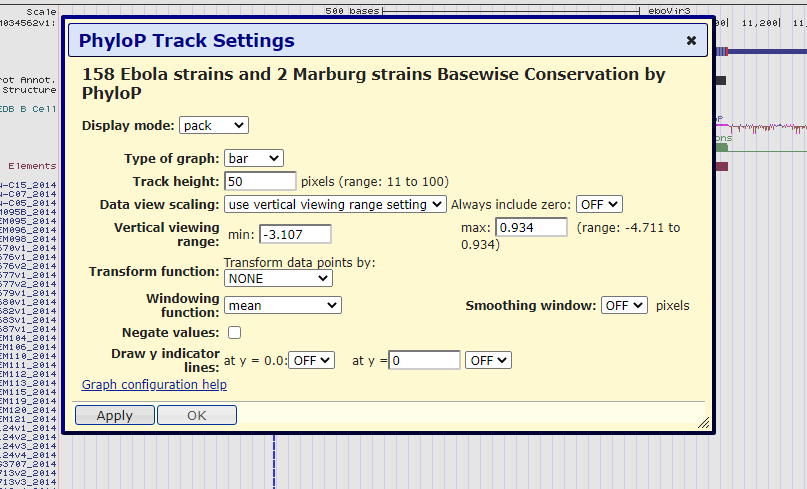Viewport: 807px width, 489px height.
Task: Open the Transform function dropdown
Action: (278, 278)
